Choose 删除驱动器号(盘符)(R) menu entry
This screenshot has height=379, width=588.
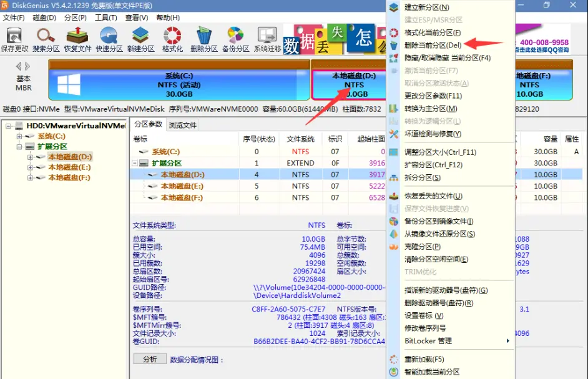[x=439, y=303]
